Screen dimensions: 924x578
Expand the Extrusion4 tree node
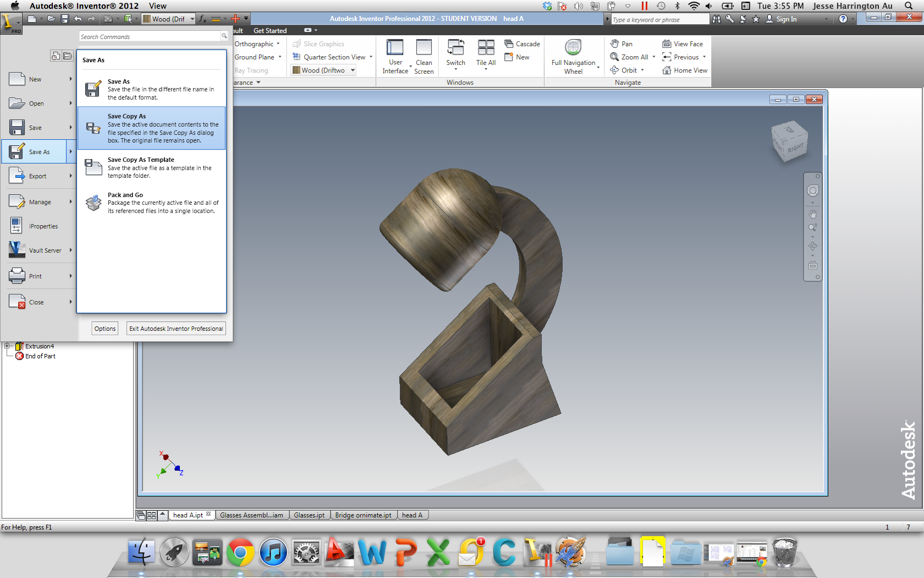8,346
